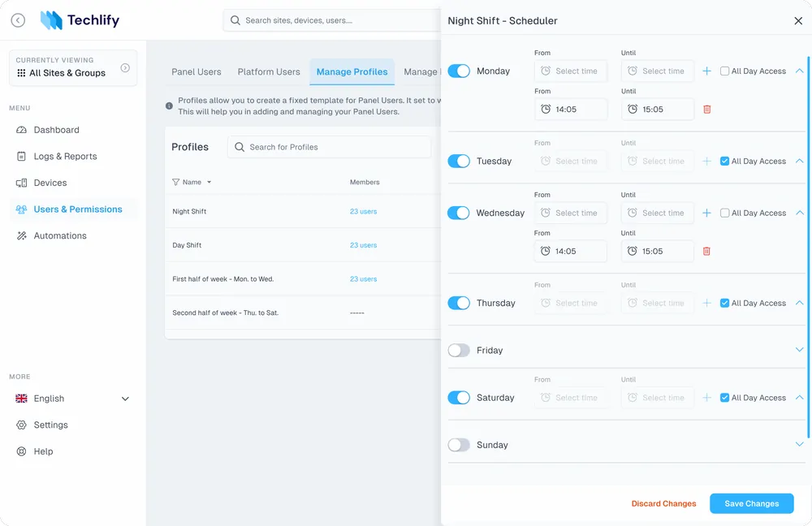
Task: Click the Help lifebuoy icon in the sidebar
Action: (x=21, y=451)
